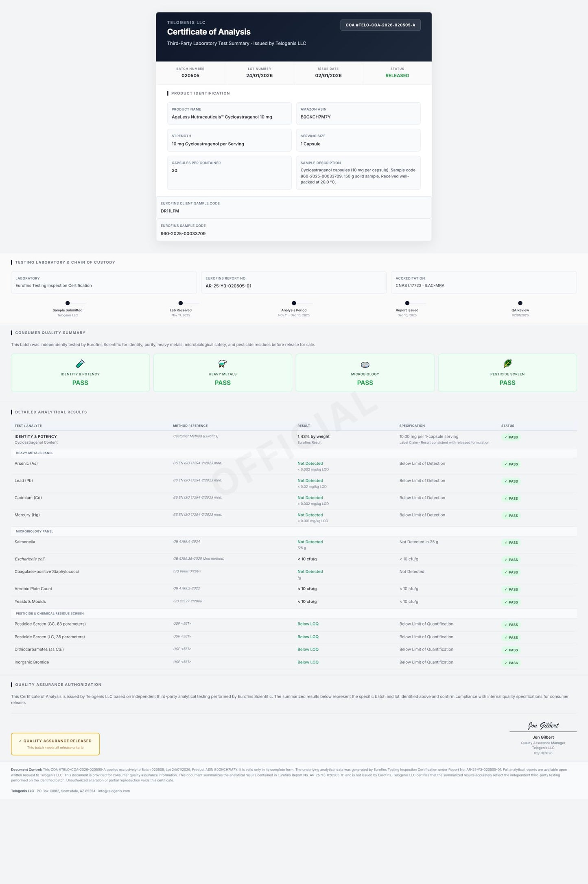Click the Lab Received timeline dot
This screenshot has height=884, width=588.
[x=181, y=303]
